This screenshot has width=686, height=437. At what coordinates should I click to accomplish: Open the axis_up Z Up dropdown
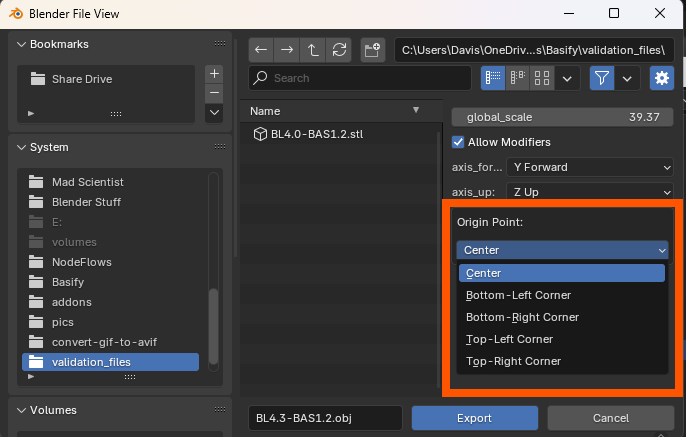589,192
